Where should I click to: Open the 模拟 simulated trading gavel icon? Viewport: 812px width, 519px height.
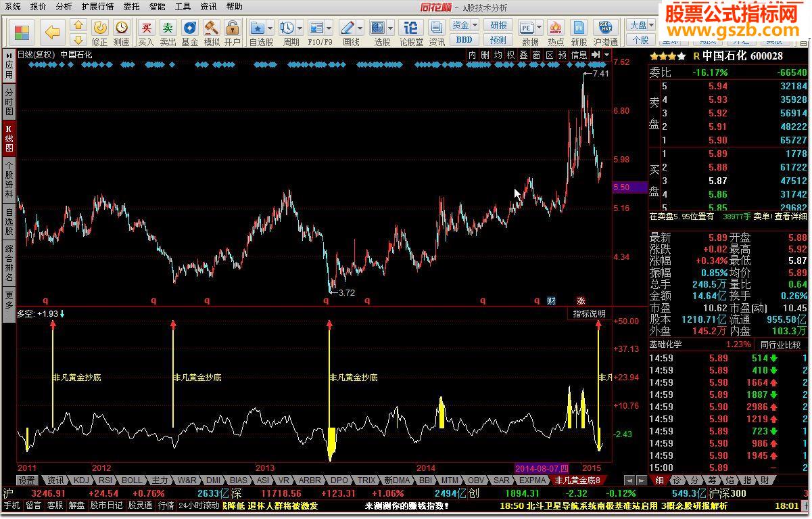(212, 27)
